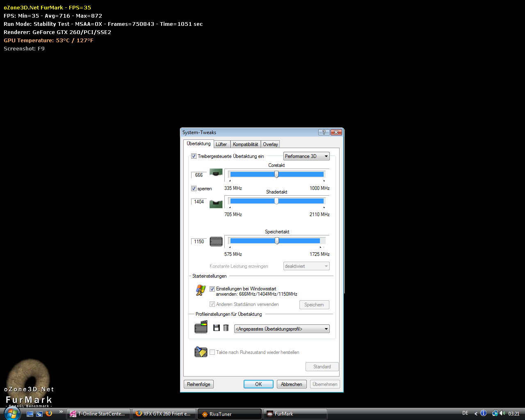The width and height of the screenshot is (525, 420).
Task: Open the Windows Start orb
Action: pos(12,413)
